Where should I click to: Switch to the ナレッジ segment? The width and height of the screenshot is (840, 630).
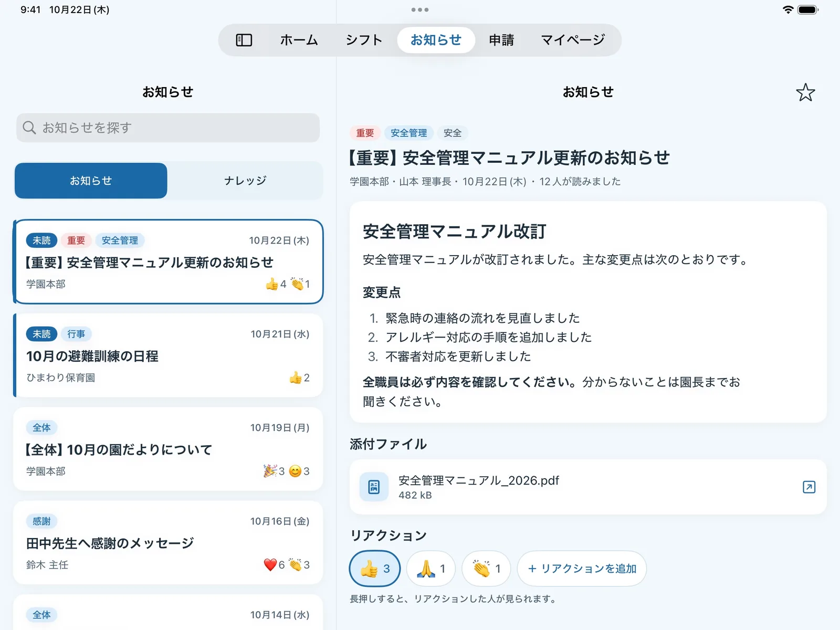click(245, 181)
